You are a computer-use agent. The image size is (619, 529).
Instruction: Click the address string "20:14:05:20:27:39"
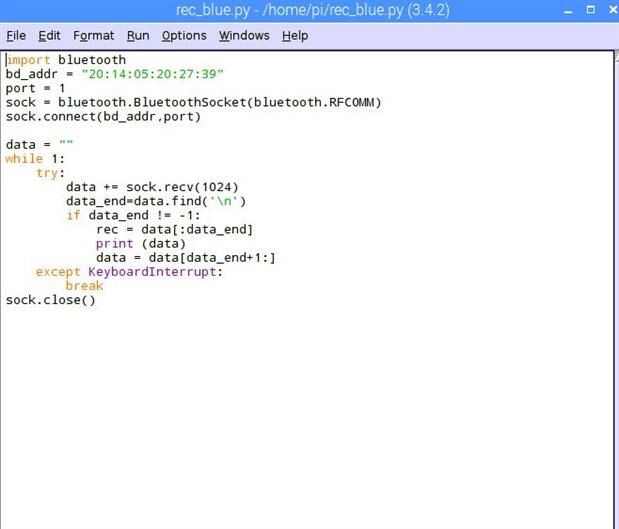[152, 74]
